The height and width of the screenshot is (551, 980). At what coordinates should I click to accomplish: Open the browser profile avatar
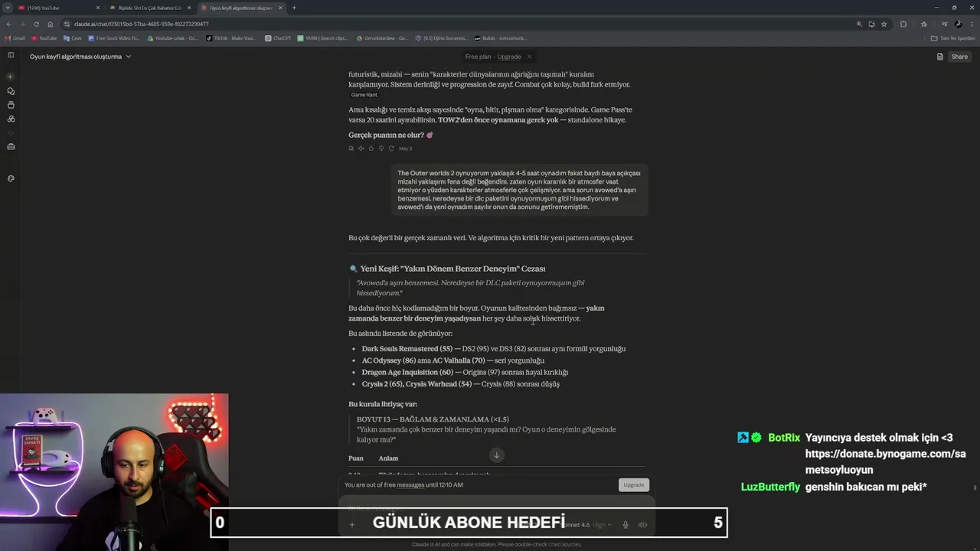[x=959, y=24]
